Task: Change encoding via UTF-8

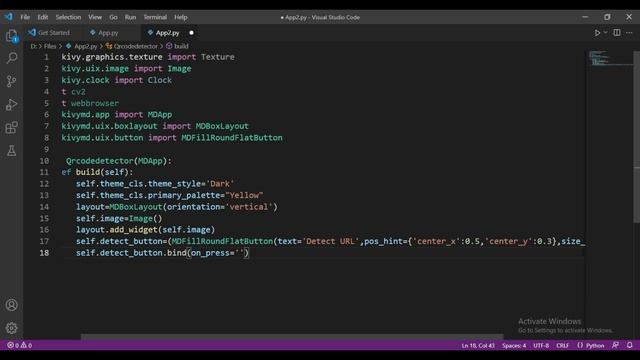Action: point(541,345)
